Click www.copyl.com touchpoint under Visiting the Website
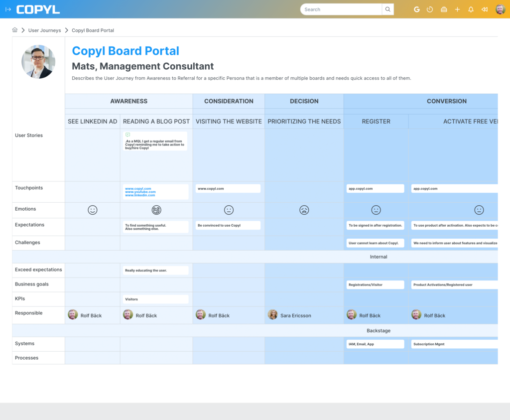 (x=228, y=189)
